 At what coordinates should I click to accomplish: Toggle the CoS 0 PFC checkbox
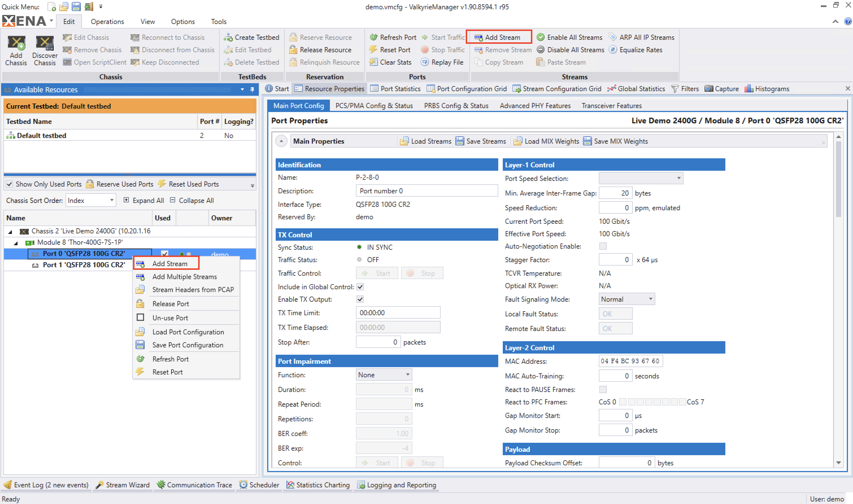[623, 402]
